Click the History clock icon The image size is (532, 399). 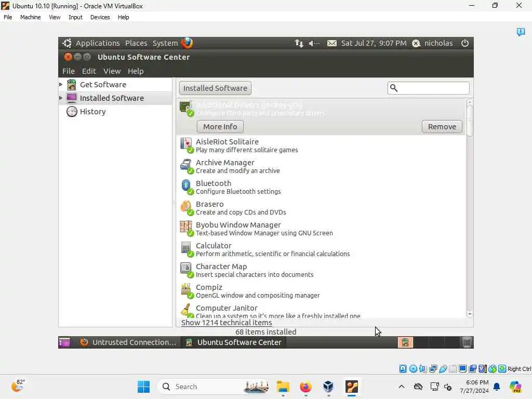click(x=72, y=111)
